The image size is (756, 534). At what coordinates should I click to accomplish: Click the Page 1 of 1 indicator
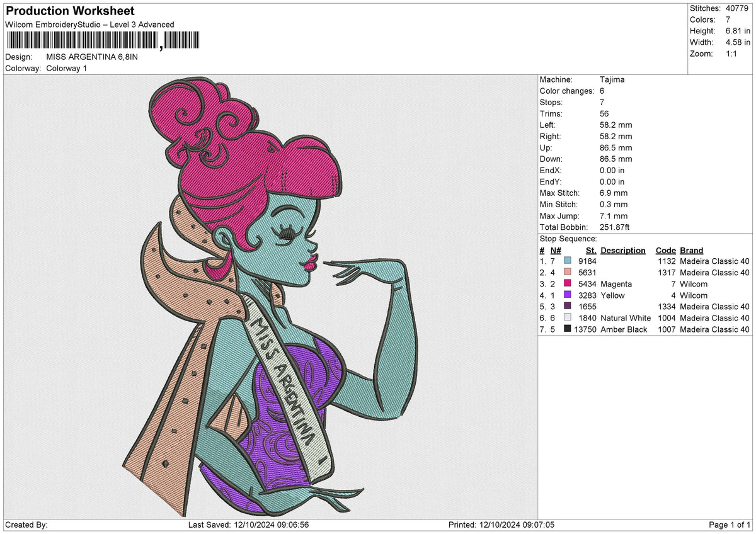click(730, 525)
